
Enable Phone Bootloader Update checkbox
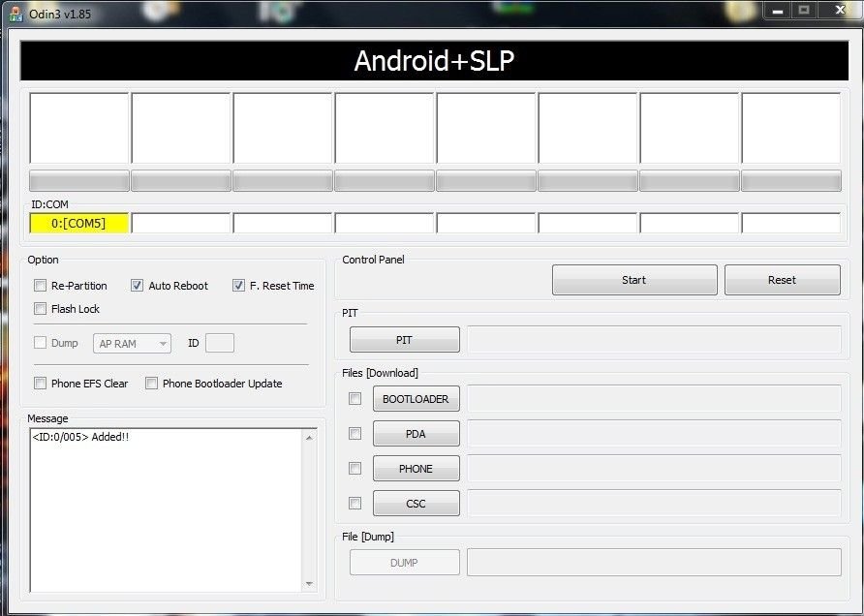[151, 383]
